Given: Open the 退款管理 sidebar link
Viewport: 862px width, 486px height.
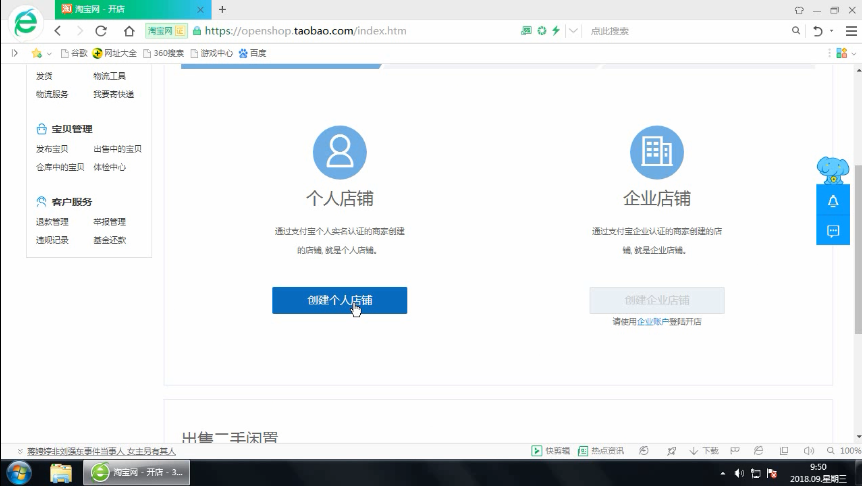Looking at the screenshot, I should [x=52, y=222].
